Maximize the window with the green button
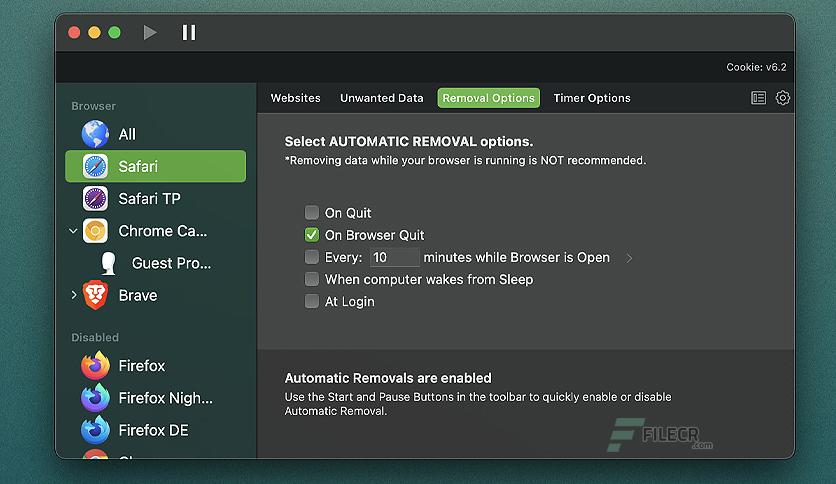This screenshot has width=836, height=484. coord(114,33)
